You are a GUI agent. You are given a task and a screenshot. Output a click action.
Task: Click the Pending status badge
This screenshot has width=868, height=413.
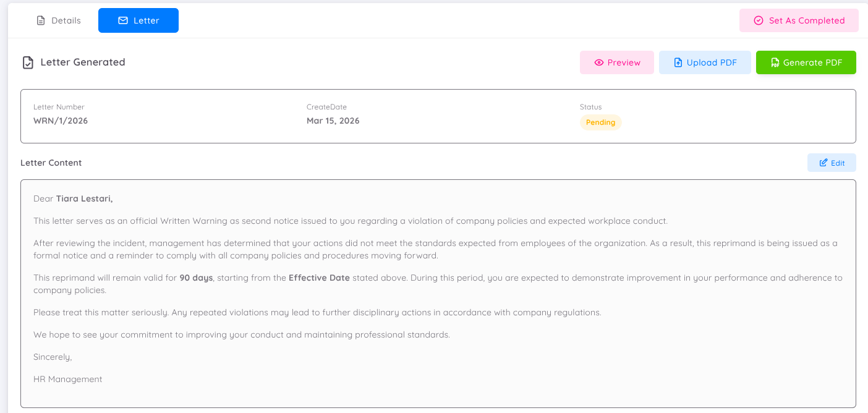[x=600, y=122]
